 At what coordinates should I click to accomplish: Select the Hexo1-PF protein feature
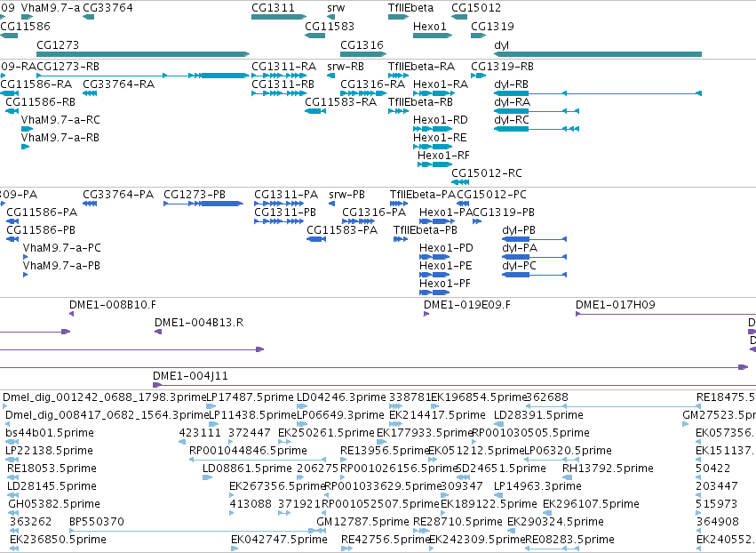point(434,293)
